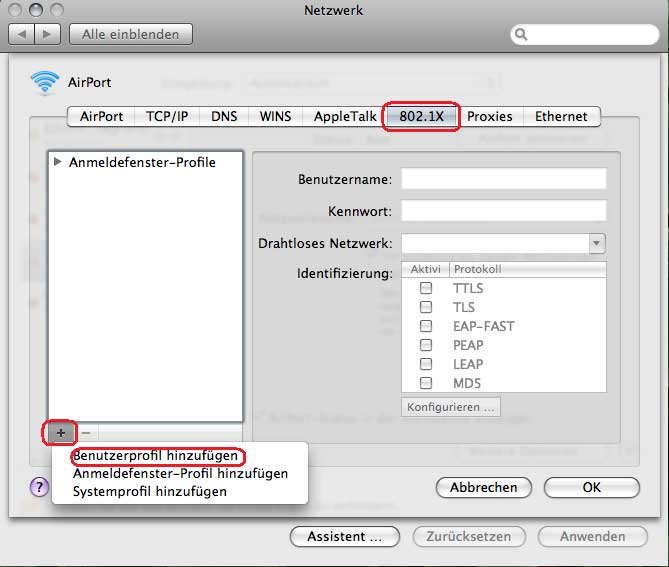Open the Drahtloses Netzwerk dropdown arrow
The height and width of the screenshot is (567, 669).
click(x=597, y=243)
